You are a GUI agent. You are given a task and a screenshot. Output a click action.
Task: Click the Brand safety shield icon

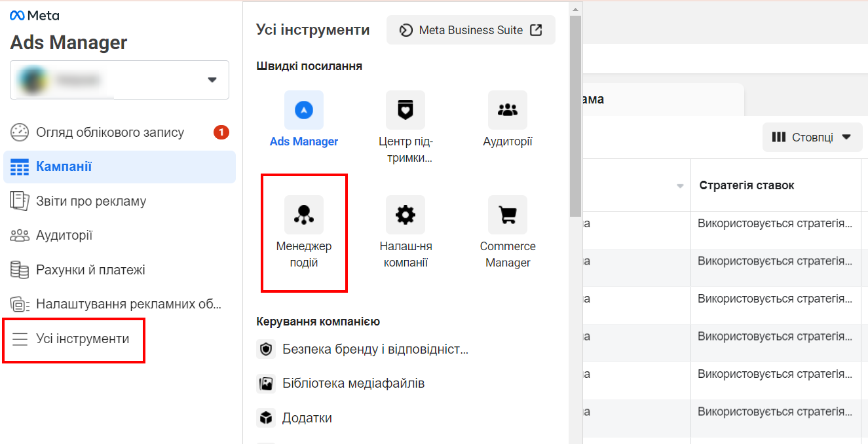click(265, 349)
